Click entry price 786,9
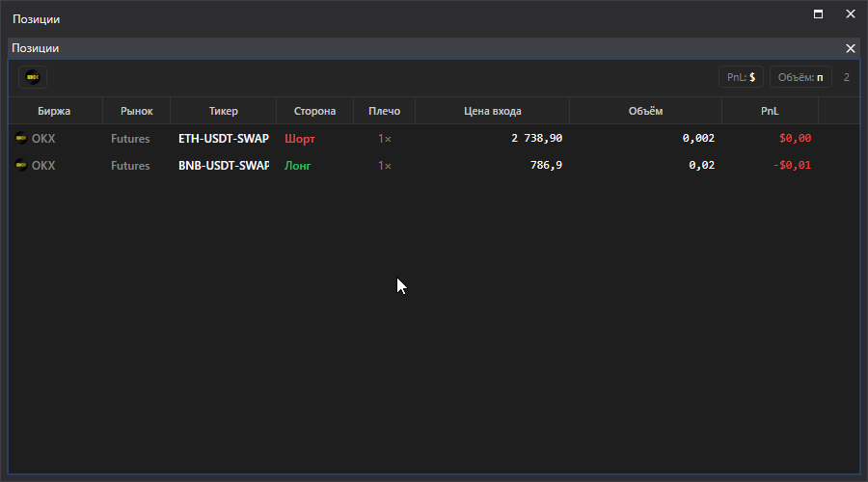The height and width of the screenshot is (482, 868). coord(546,165)
